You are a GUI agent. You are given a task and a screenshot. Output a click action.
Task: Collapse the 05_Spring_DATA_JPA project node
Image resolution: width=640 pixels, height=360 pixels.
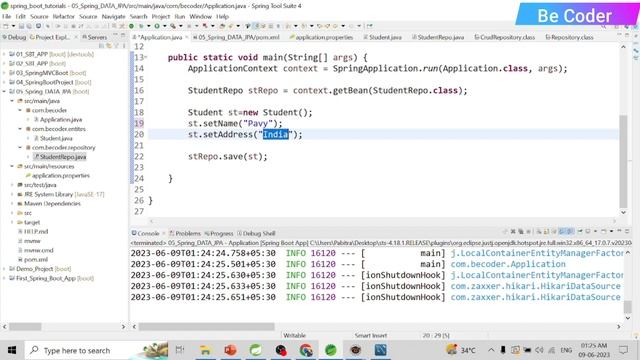tap(4, 91)
